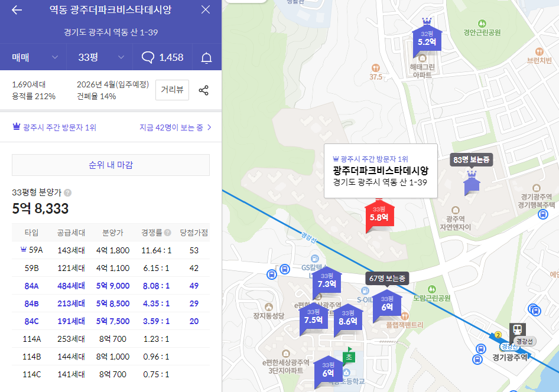
Task: Click the e편한세상광주역 3단지아파트 icon
Action: [285, 354]
